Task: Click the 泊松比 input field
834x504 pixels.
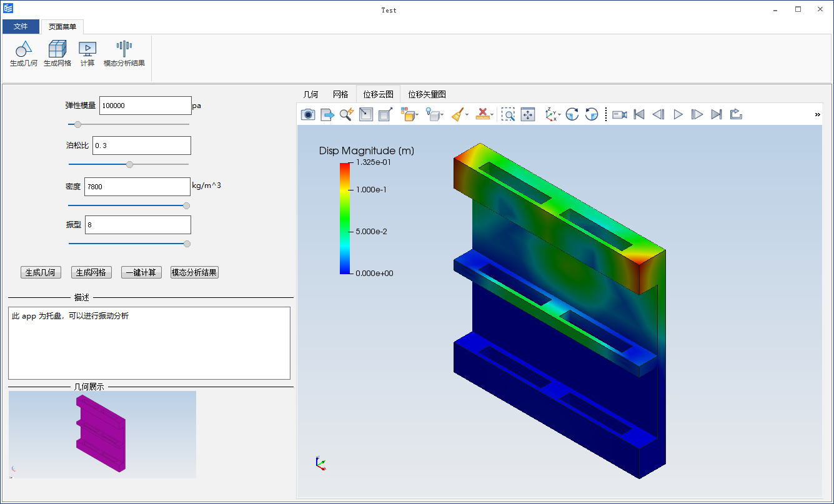Action: pos(142,146)
